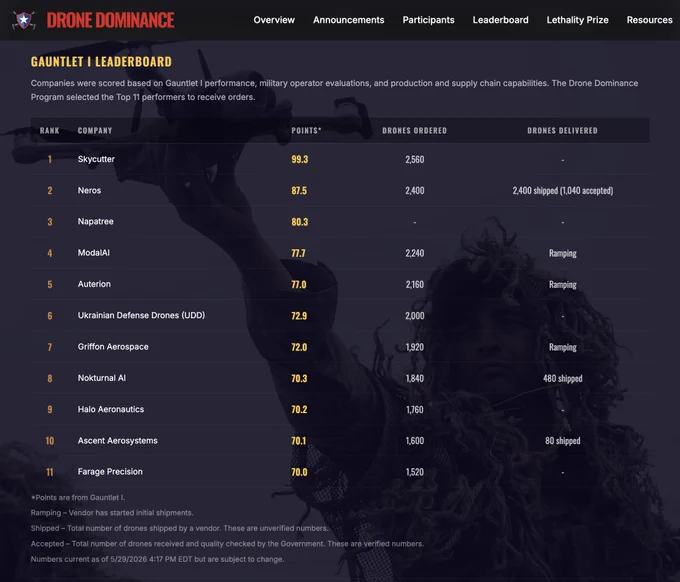Click the 2,400 drones ordered for Neros
680x582 pixels.
click(x=415, y=190)
